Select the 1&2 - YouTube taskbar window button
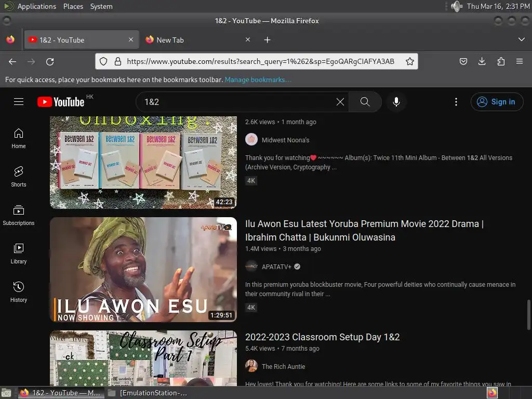 tap(62, 393)
